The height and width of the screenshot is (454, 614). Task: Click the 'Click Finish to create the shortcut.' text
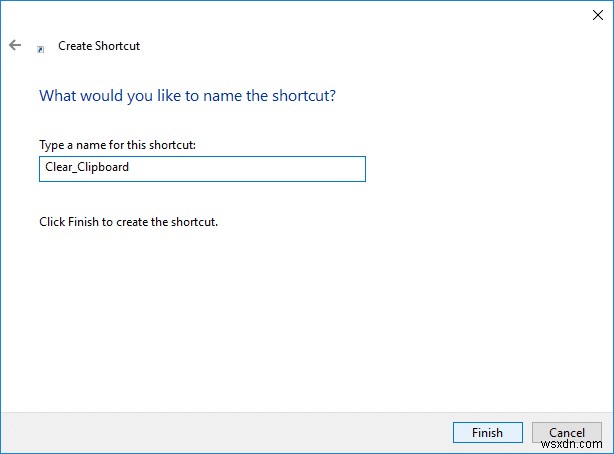point(128,222)
